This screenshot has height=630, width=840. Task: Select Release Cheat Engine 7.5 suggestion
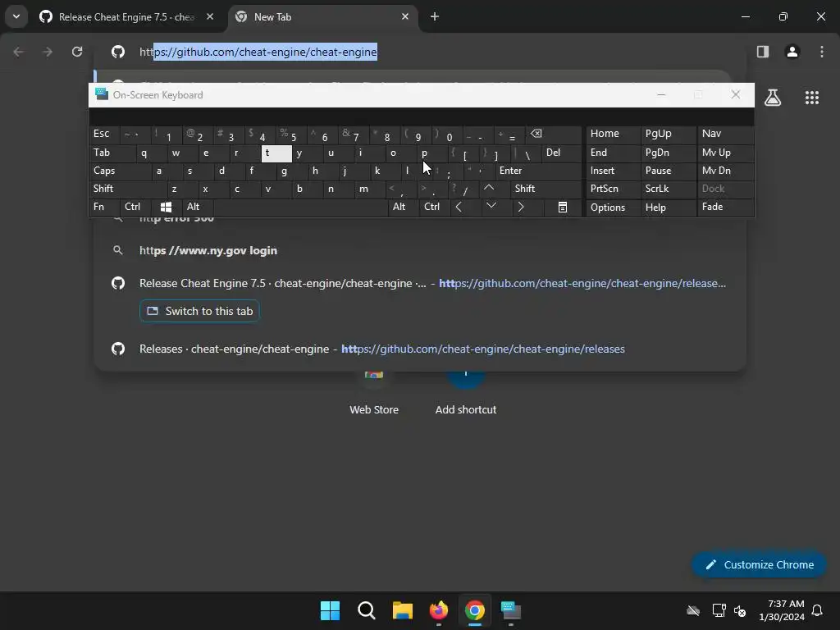pyautogui.click(x=420, y=283)
